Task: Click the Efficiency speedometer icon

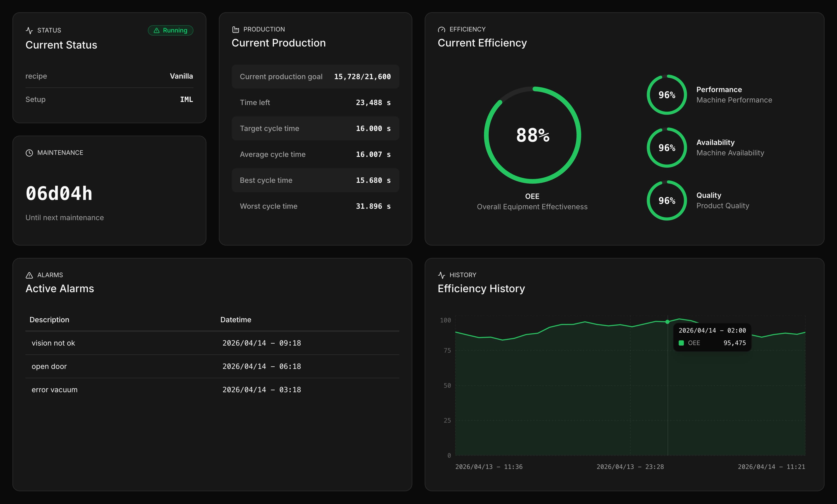Action: click(442, 30)
